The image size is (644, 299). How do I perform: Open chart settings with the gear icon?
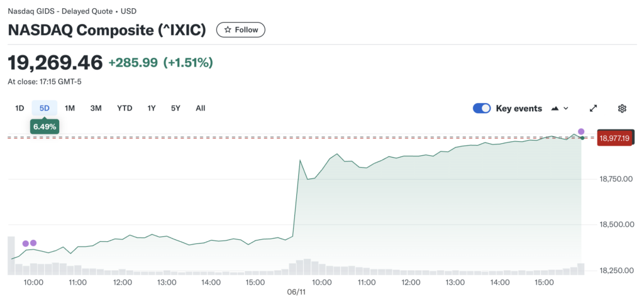click(622, 108)
